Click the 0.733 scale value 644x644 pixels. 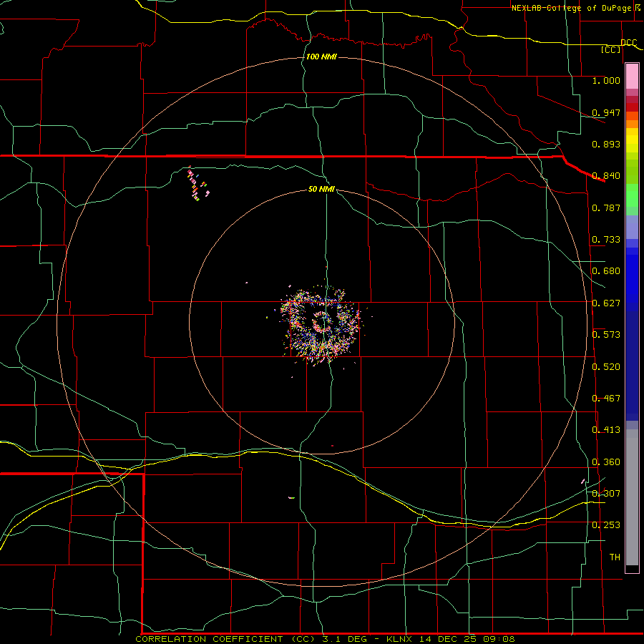coord(606,240)
